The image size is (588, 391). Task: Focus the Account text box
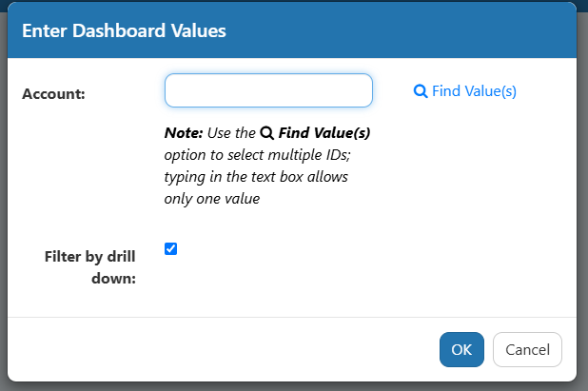click(268, 90)
